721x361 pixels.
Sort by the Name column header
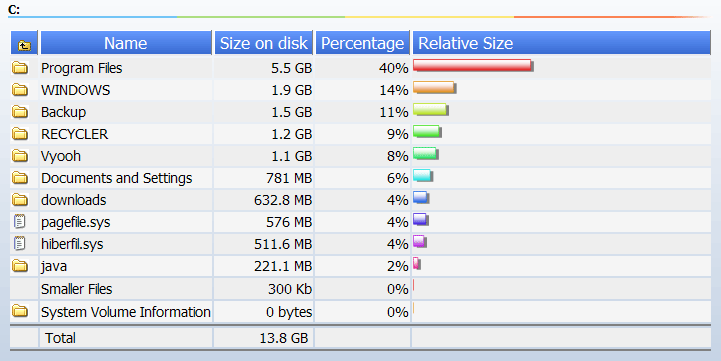(x=126, y=43)
